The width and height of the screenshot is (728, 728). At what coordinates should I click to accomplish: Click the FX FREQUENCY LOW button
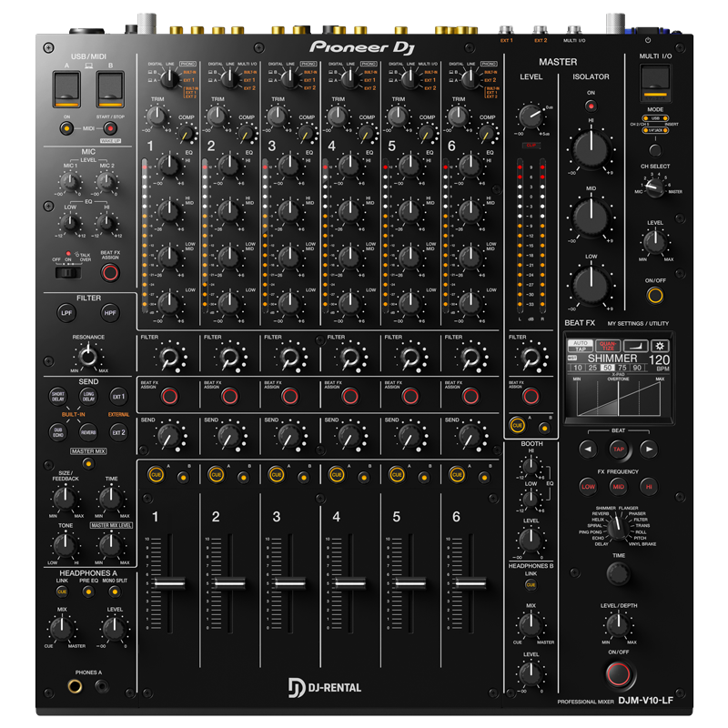click(x=588, y=487)
